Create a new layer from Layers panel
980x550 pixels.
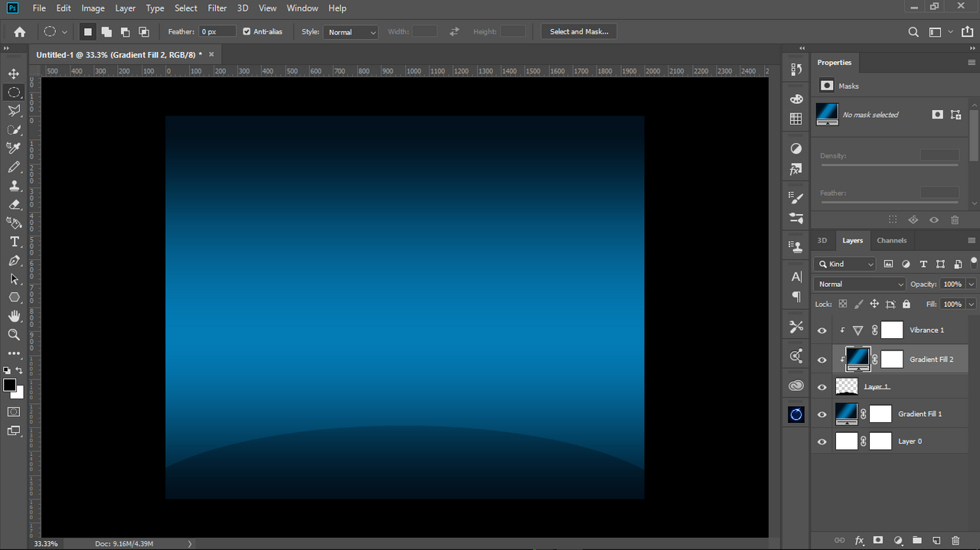coord(936,541)
